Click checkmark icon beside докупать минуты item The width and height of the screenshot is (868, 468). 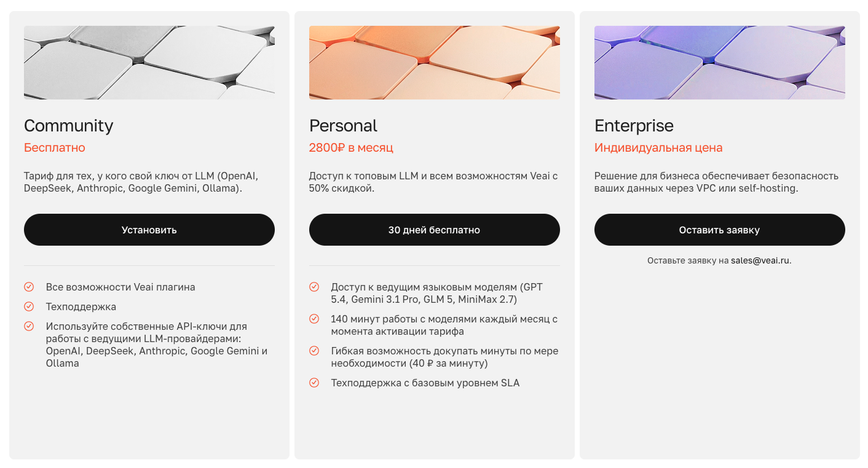pos(314,351)
